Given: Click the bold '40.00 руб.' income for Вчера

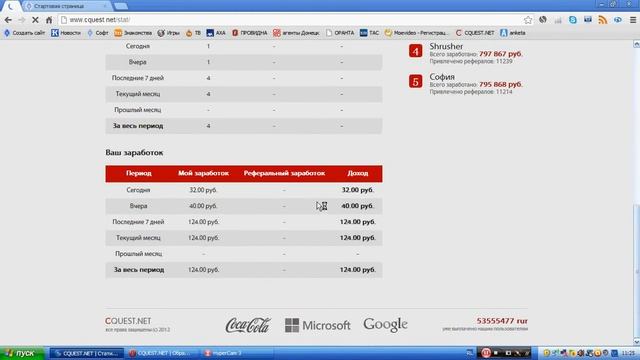Looking at the screenshot, I should (x=358, y=206).
